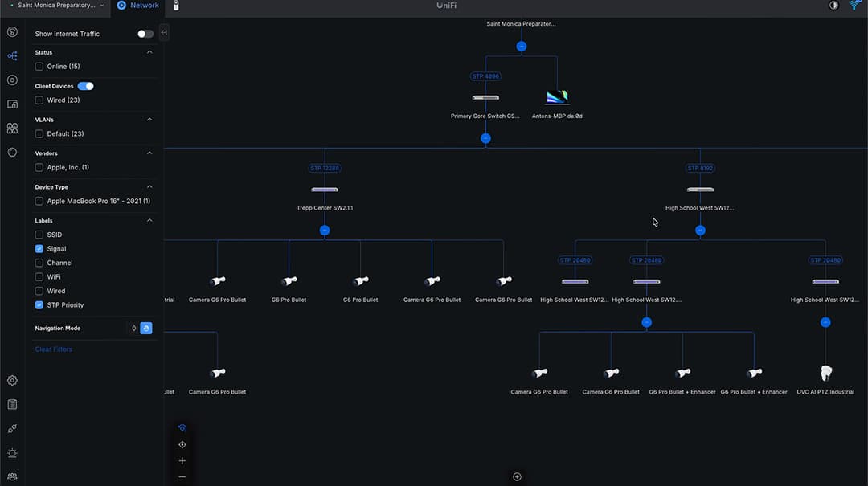Open the shield-shaped sidebar icon

point(12,152)
